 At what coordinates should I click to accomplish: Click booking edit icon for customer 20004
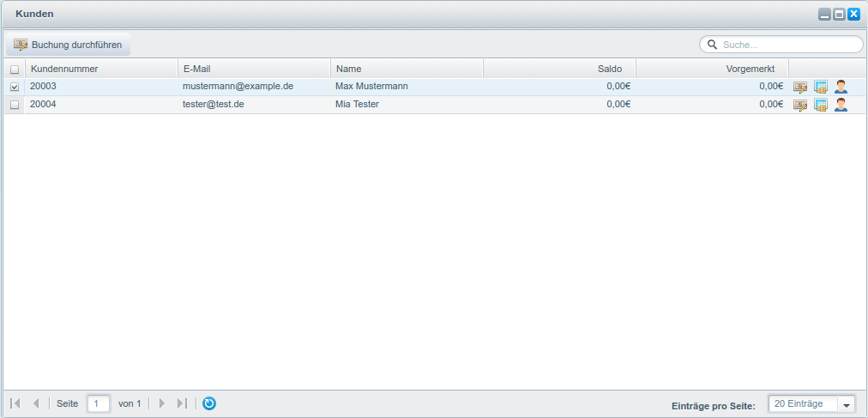799,105
